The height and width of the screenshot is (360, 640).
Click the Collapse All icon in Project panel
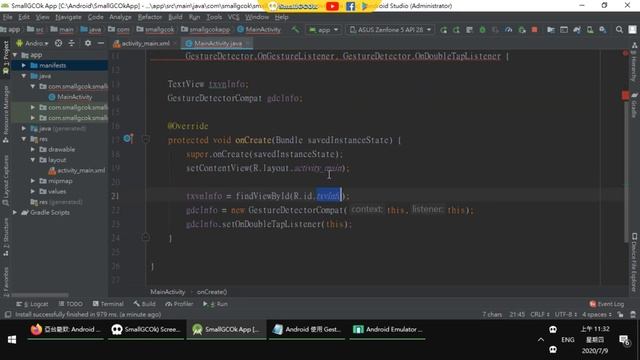72,43
